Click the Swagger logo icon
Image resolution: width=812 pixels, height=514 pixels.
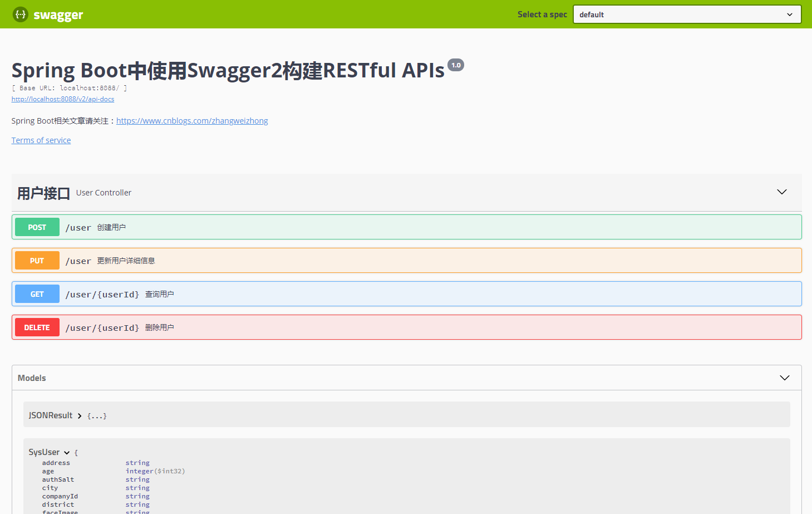21,14
